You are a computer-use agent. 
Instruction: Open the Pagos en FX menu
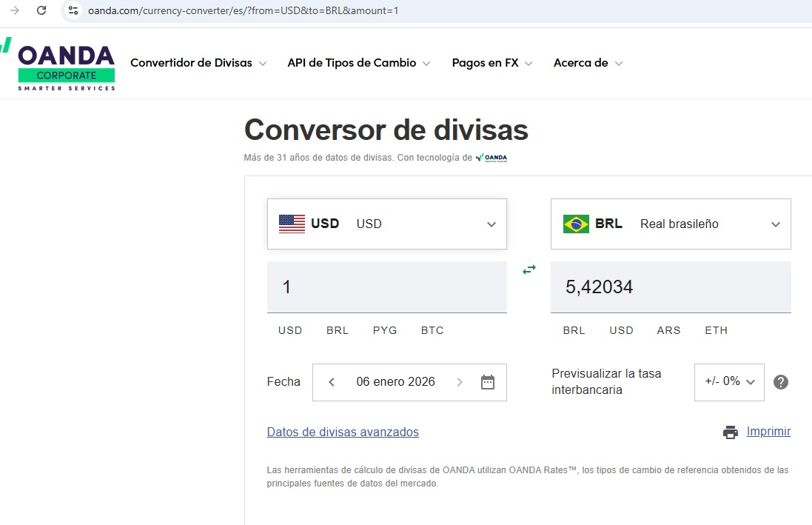[491, 63]
